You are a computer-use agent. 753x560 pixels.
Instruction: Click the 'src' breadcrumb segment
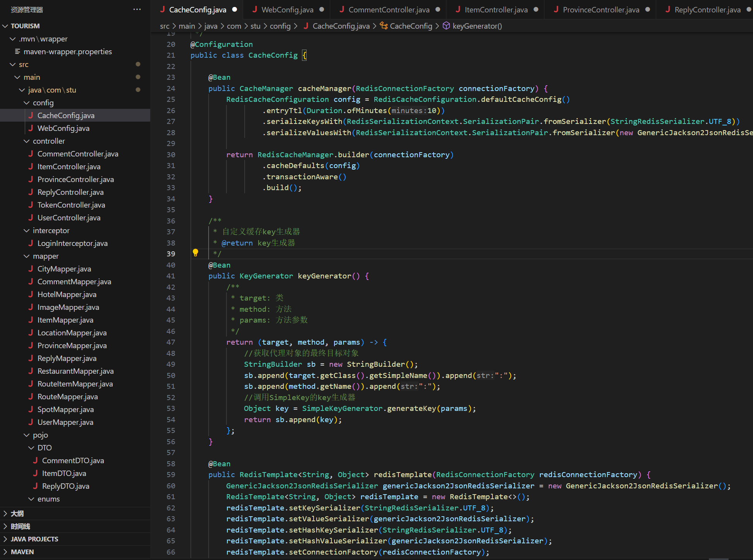tap(165, 26)
